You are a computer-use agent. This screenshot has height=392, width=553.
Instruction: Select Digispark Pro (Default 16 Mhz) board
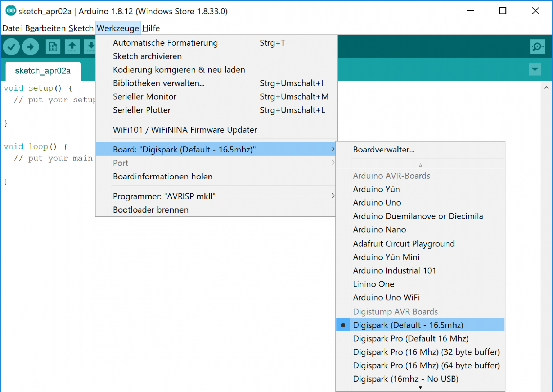410,339
